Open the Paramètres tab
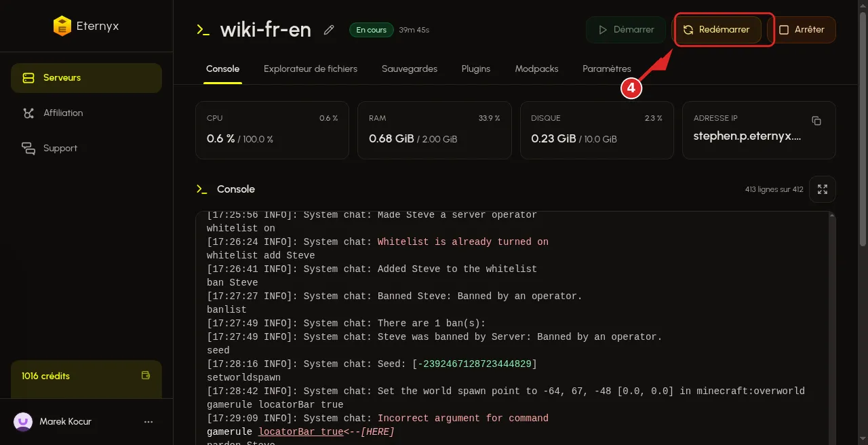This screenshot has height=445, width=868. (607, 69)
